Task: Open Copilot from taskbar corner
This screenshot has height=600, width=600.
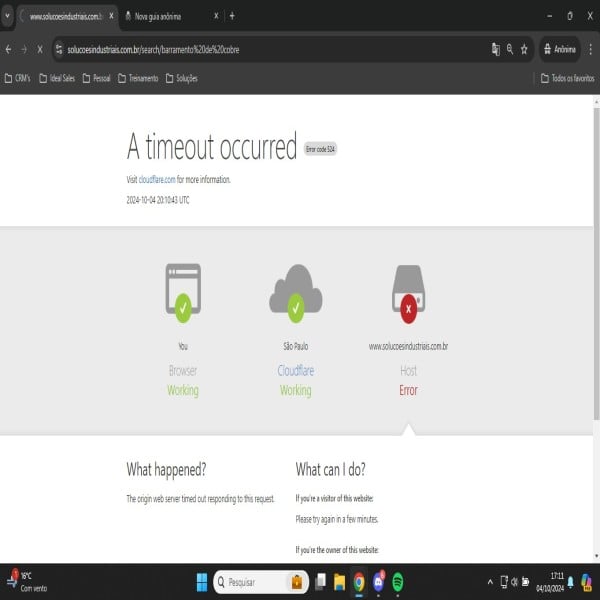Action: click(x=586, y=582)
